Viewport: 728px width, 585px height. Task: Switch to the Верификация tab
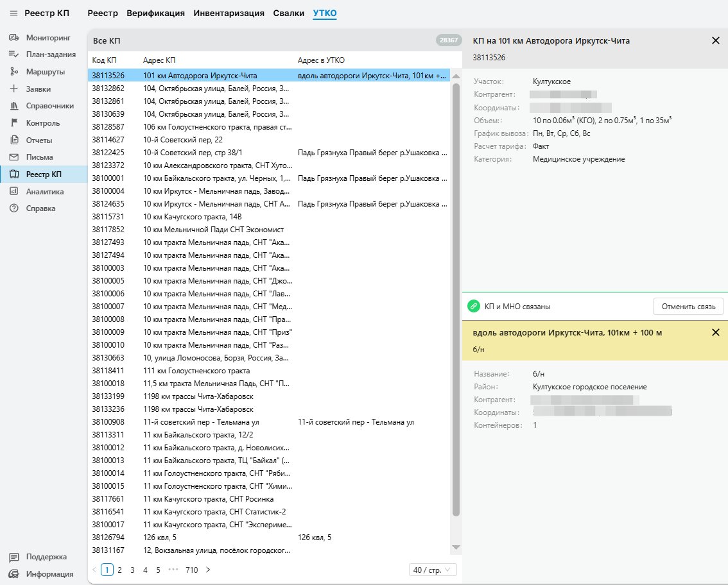coord(155,13)
